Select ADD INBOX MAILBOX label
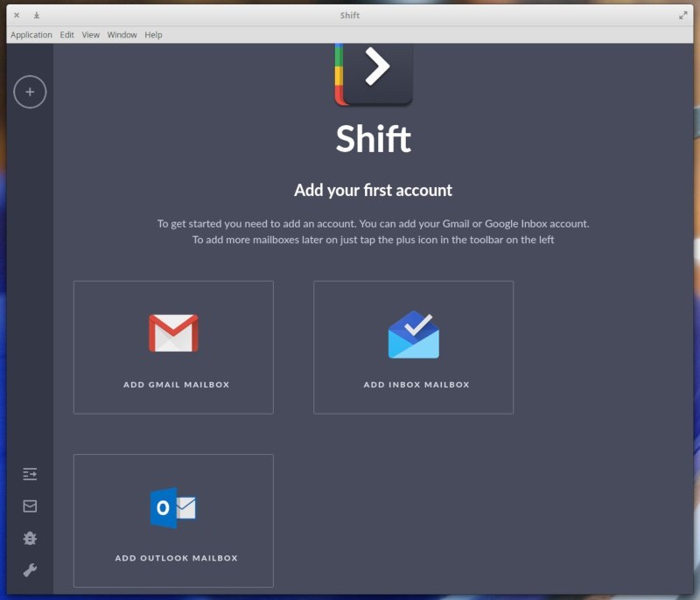 pyautogui.click(x=416, y=385)
